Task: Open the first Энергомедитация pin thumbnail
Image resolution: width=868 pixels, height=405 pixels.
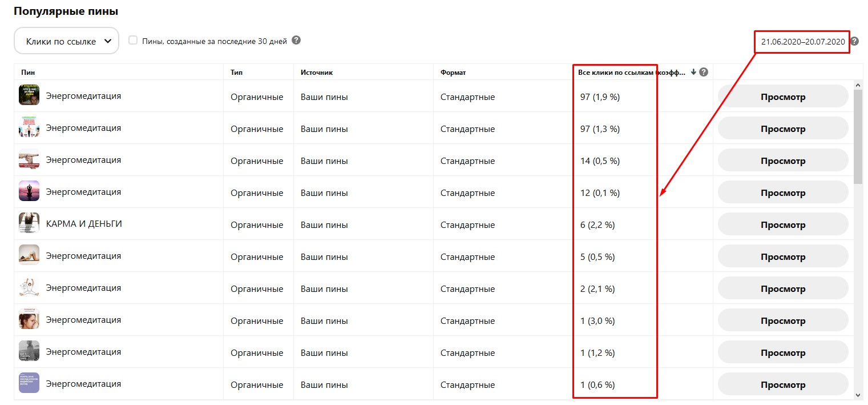Action: click(29, 95)
